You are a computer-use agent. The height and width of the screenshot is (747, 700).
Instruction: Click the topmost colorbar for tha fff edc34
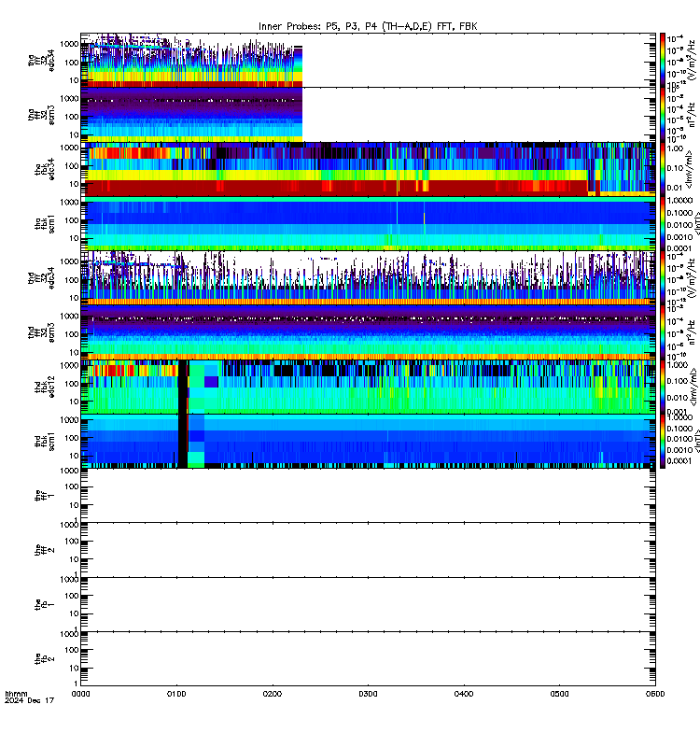(663, 60)
